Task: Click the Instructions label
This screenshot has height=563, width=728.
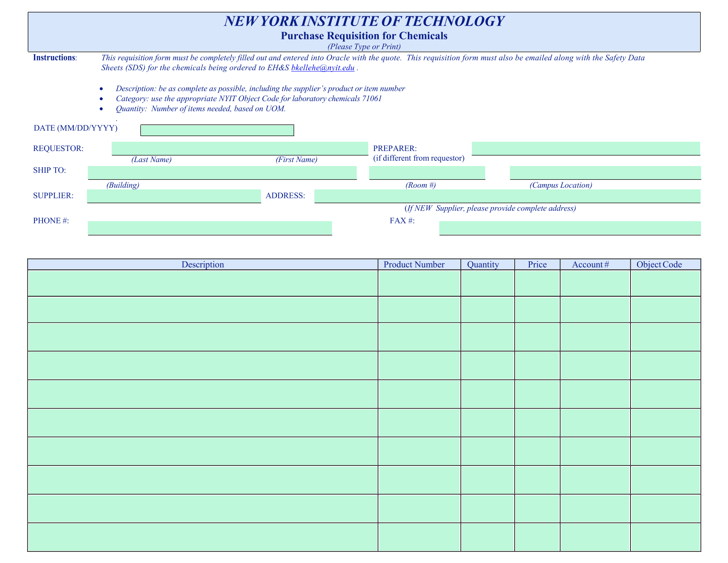Action: pyautogui.click(x=55, y=57)
